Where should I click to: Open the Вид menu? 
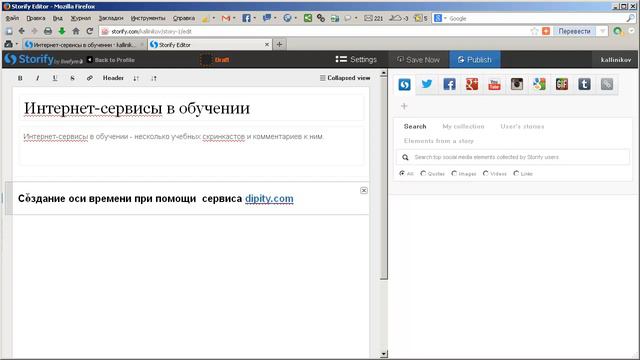pyautogui.click(x=58, y=18)
